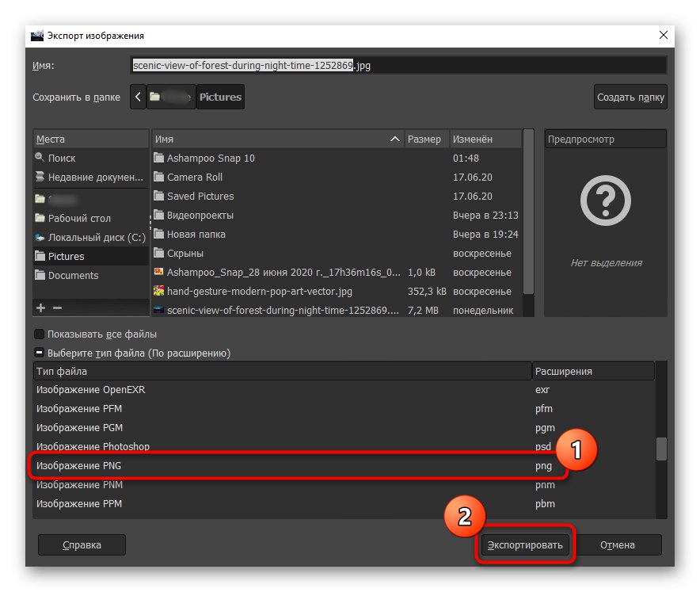Click the Отмена cancel button
Image resolution: width=700 pixels, height=592 pixels.
tap(617, 544)
